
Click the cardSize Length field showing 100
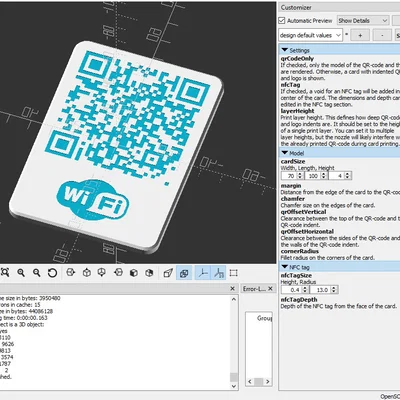(x=312, y=176)
